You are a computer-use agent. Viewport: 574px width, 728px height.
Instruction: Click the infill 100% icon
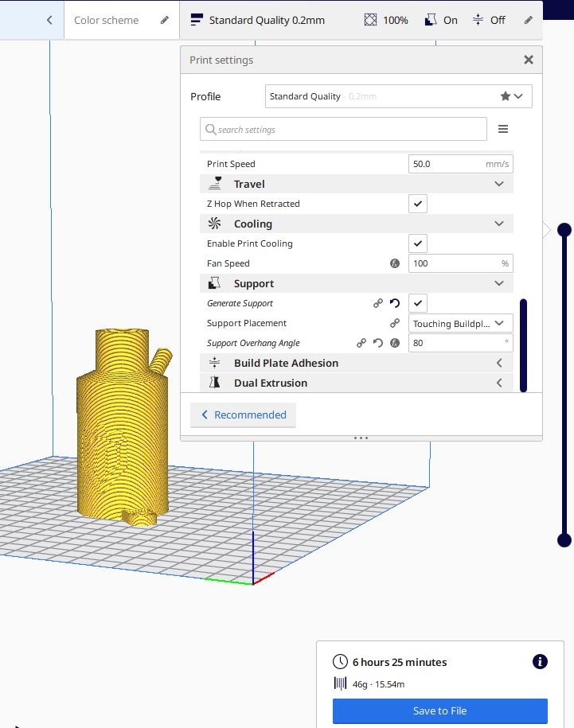370,20
